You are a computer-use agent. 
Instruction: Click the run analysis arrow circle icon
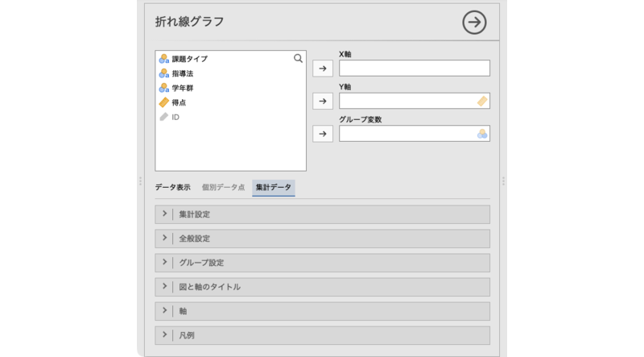point(474,23)
